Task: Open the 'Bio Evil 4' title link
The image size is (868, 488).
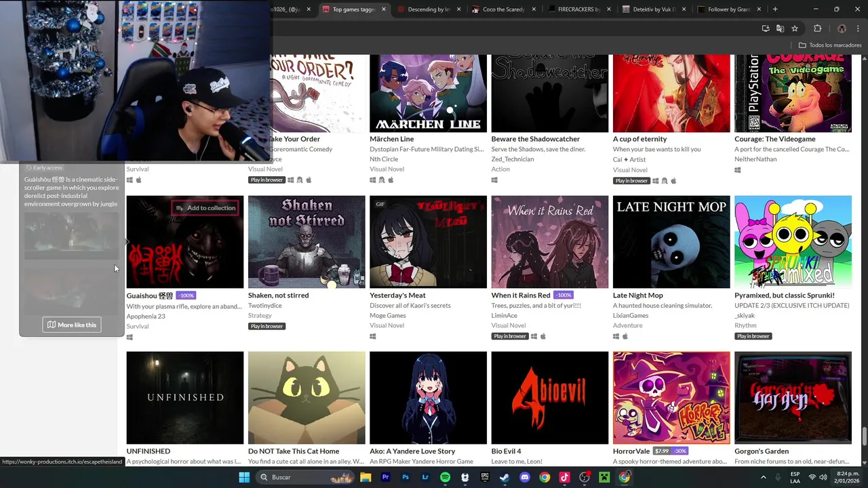Action: [x=507, y=451]
